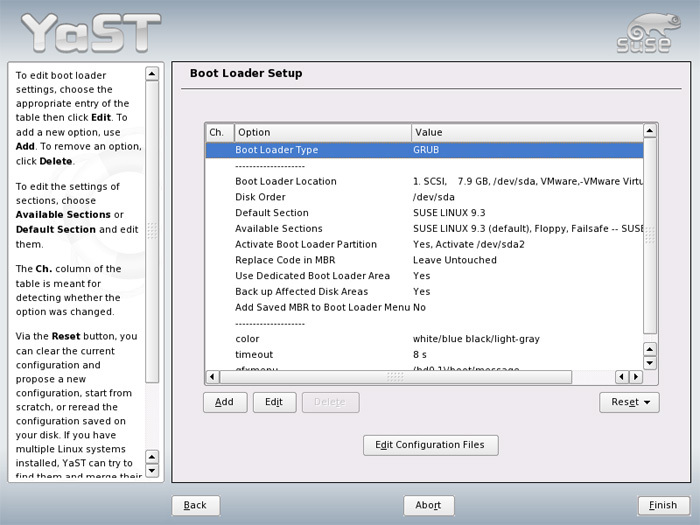Select the timeout option row

click(424, 354)
